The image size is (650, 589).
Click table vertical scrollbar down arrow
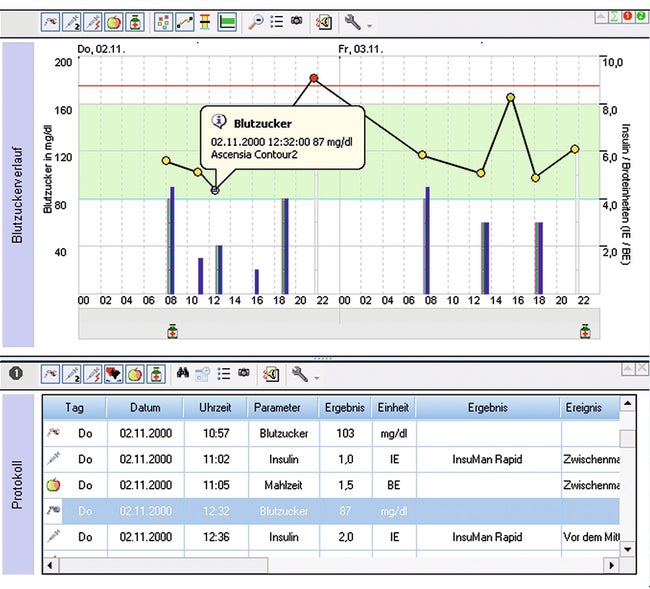pos(628,550)
